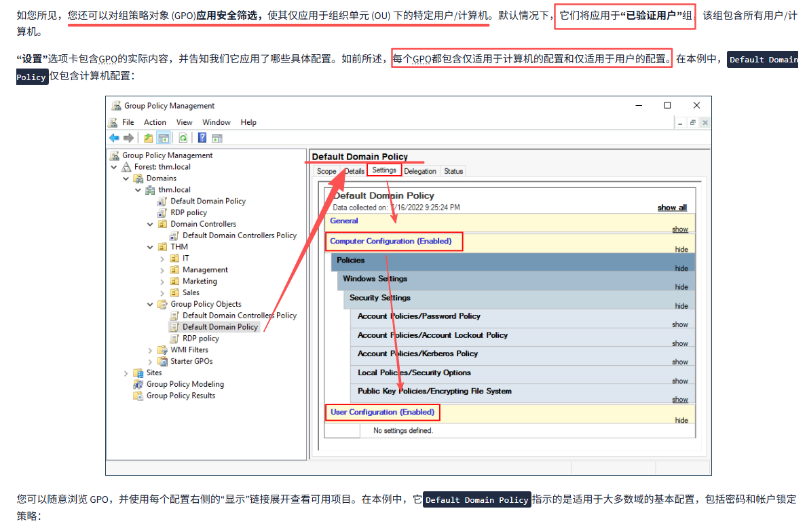Screen dimensions: 807x532
Task: Click show link for Account Lockout Policy
Action: pyautogui.click(x=680, y=343)
